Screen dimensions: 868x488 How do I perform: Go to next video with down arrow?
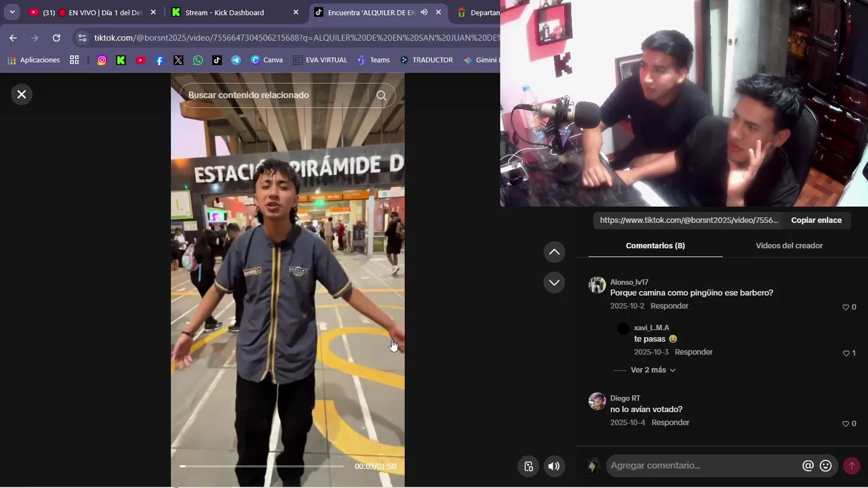(x=554, y=283)
